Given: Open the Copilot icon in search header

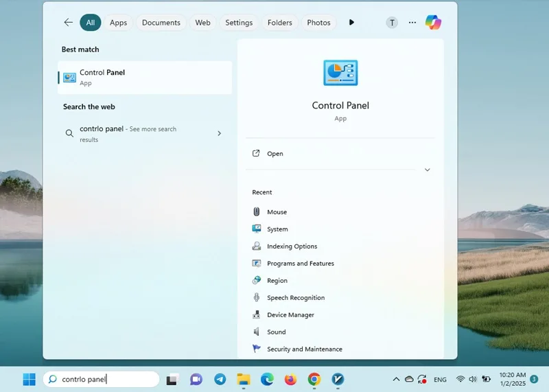Looking at the screenshot, I should point(433,23).
